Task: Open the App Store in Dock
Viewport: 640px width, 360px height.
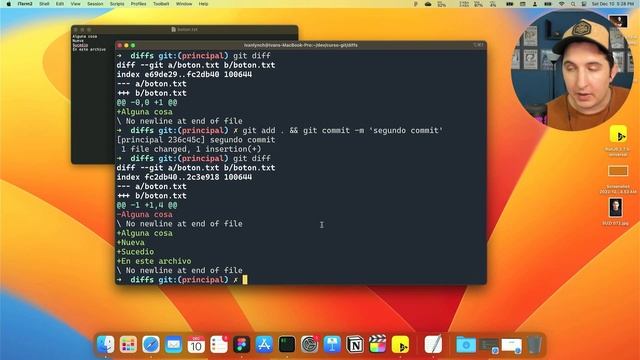Action: pos(264,345)
